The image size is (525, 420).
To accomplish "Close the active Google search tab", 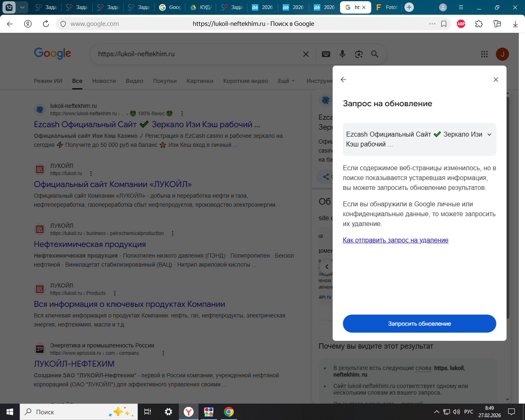I will tap(364, 7).
